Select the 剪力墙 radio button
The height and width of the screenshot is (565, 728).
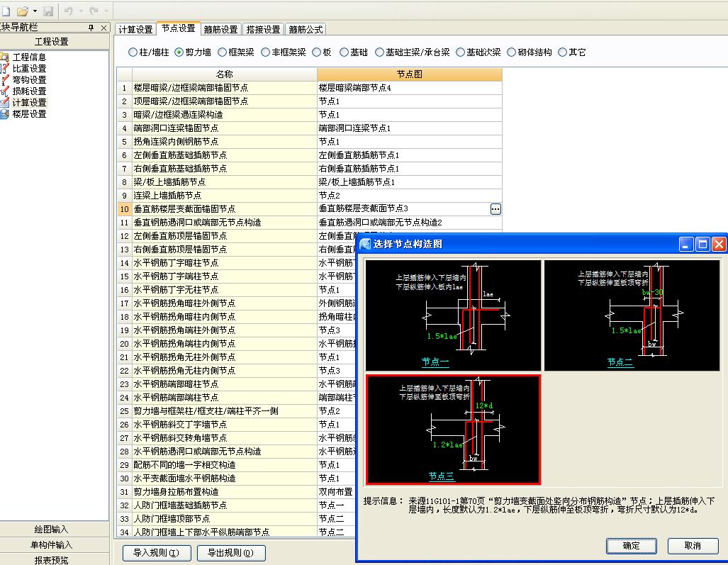179,52
